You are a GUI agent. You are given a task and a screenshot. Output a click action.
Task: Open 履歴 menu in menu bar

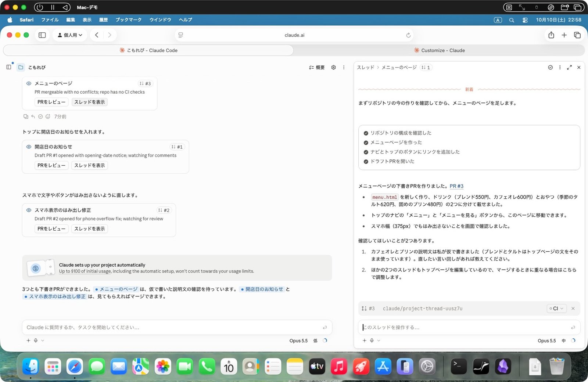[x=103, y=20]
